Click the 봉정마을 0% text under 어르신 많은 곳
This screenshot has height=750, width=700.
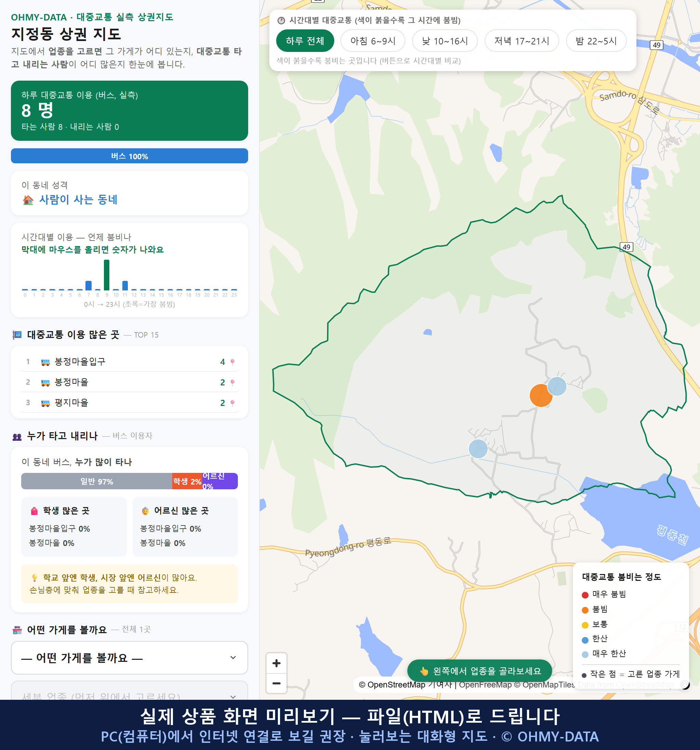(x=163, y=543)
